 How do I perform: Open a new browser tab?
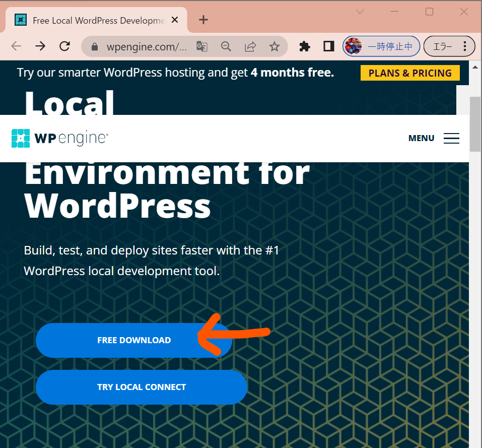tap(203, 20)
